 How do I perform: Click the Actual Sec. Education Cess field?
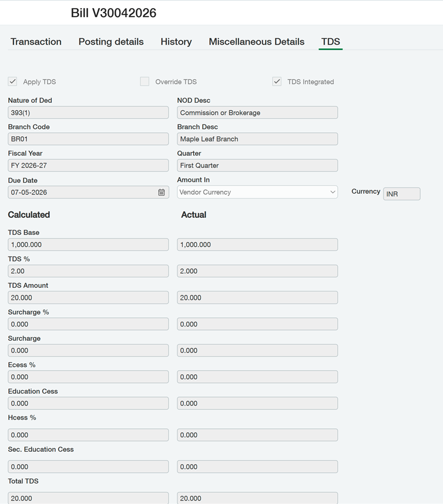pyautogui.click(x=257, y=466)
